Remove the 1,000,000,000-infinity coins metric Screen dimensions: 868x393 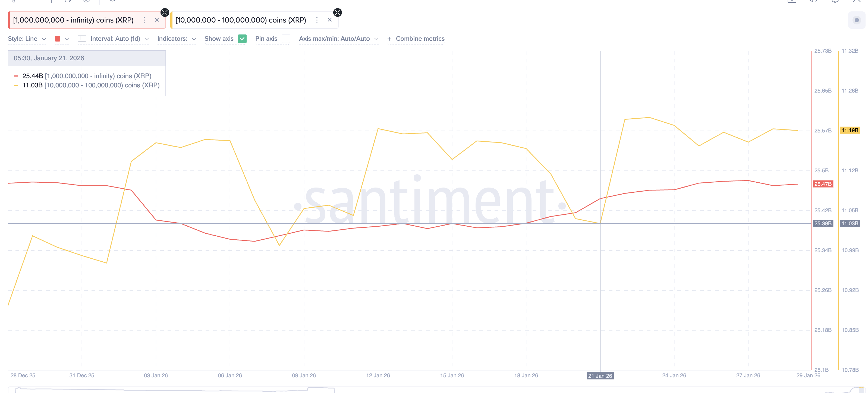(x=157, y=20)
